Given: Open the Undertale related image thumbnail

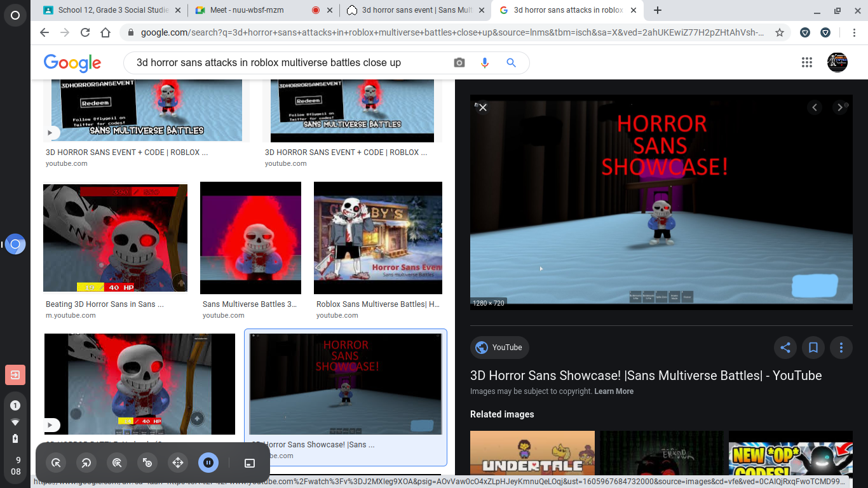Looking at the screenshot, I should [532, 453].
